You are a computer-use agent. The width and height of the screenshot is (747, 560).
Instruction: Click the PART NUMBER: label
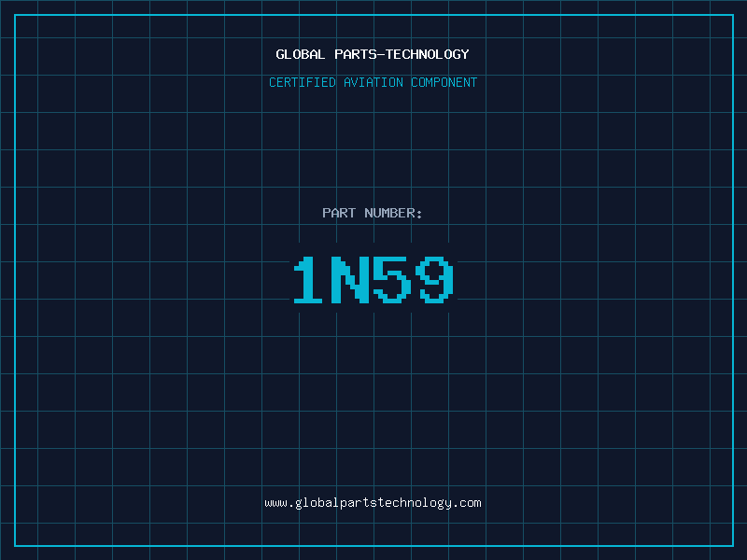(x=373, y=213)
